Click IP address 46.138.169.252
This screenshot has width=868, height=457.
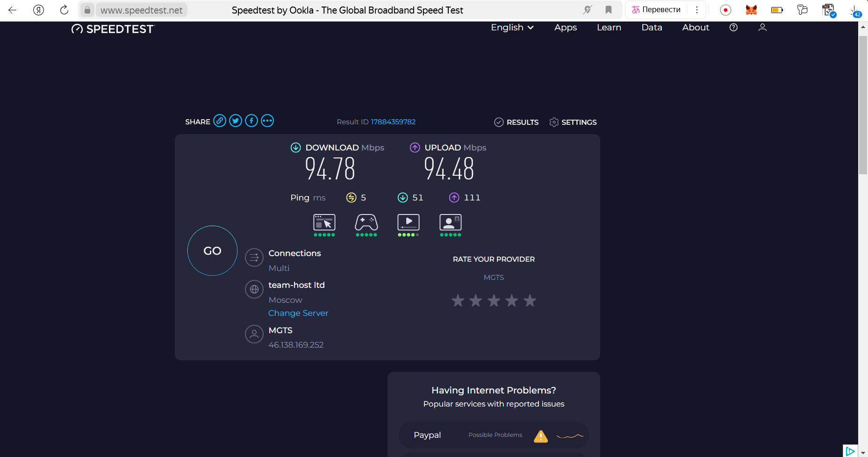point(296,345)
